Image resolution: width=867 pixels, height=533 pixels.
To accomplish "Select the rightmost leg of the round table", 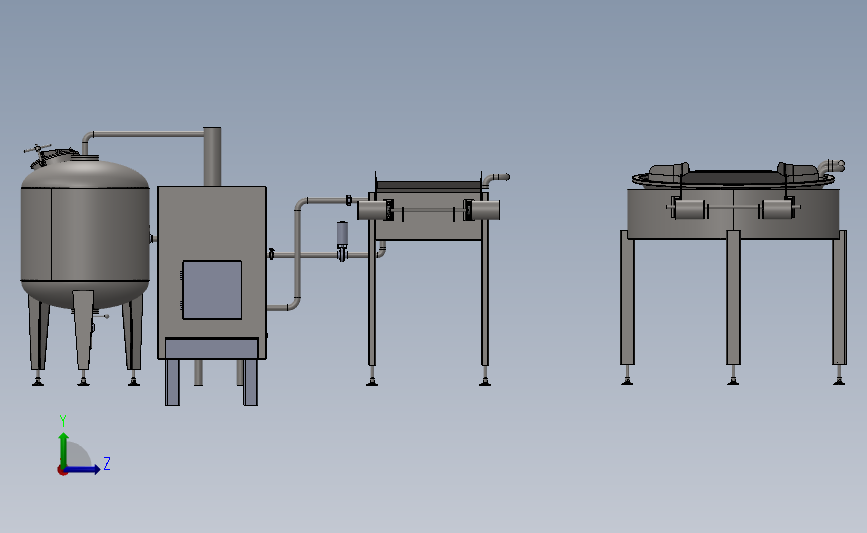I will 839,297.
